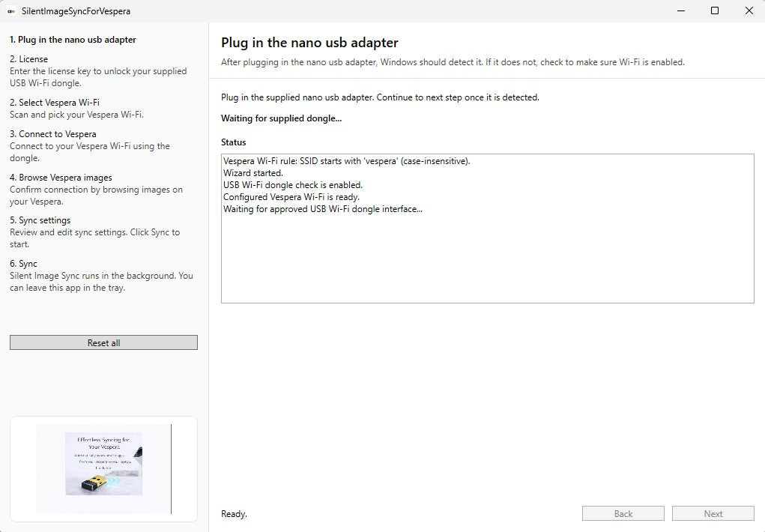Select step 1 Plug in the nano usb adapter

73,39
